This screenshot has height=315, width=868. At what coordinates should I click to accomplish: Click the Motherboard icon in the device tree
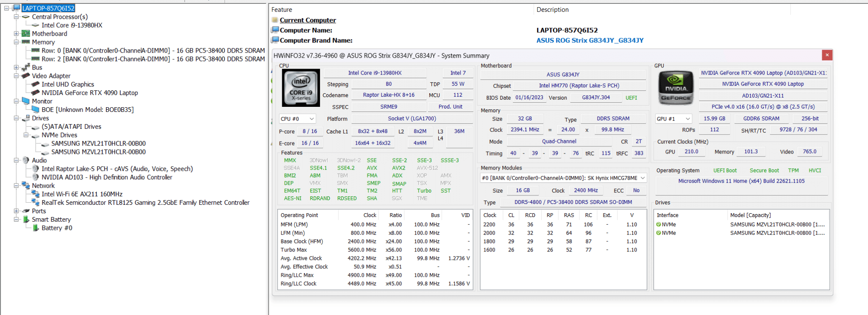[26, 33]
